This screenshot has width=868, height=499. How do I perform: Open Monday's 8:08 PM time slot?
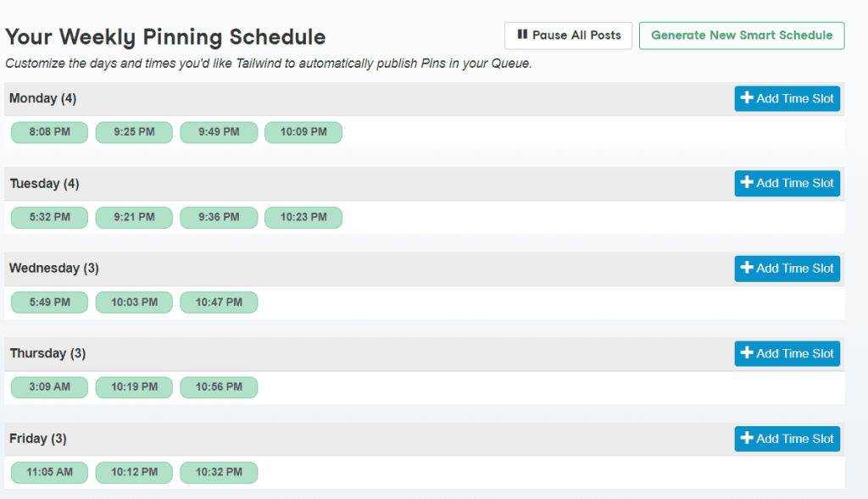pyautogui.click(x=49, y=132)
